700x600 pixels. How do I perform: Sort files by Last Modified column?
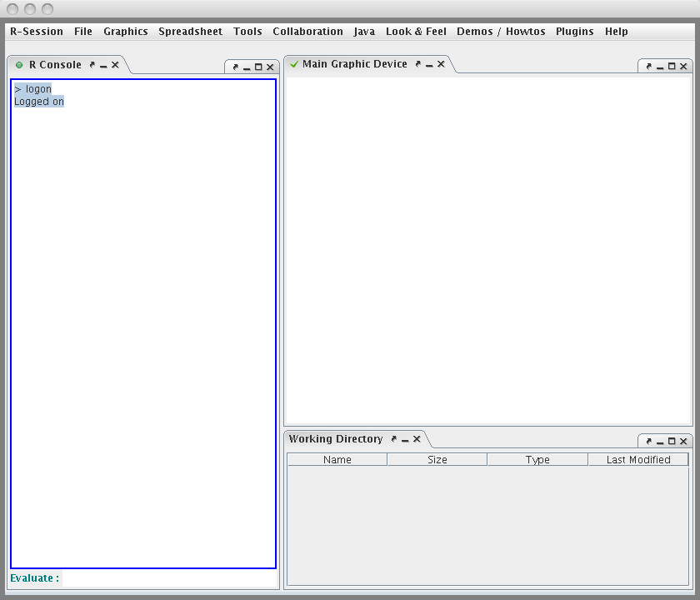click(x=638, y=460)
